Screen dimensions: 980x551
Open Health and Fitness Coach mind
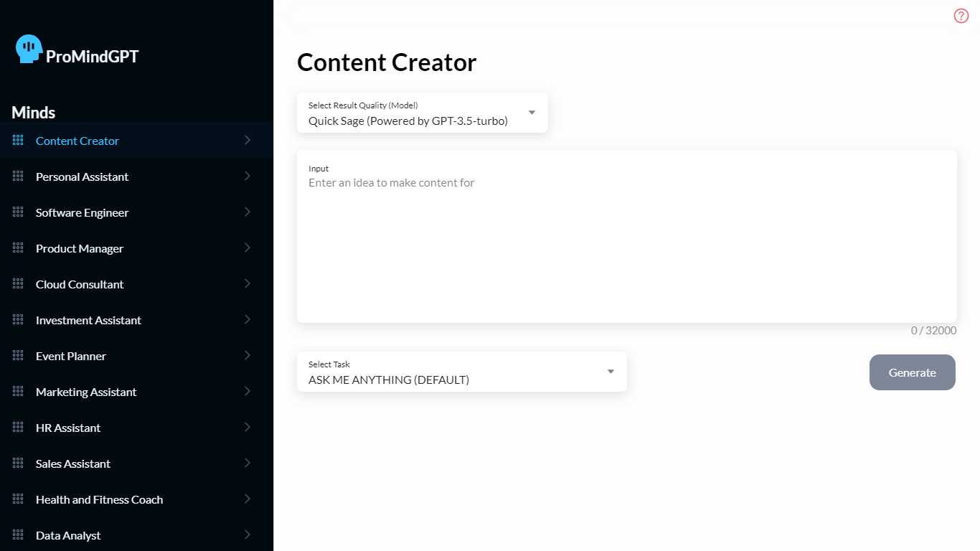point(99,499)
